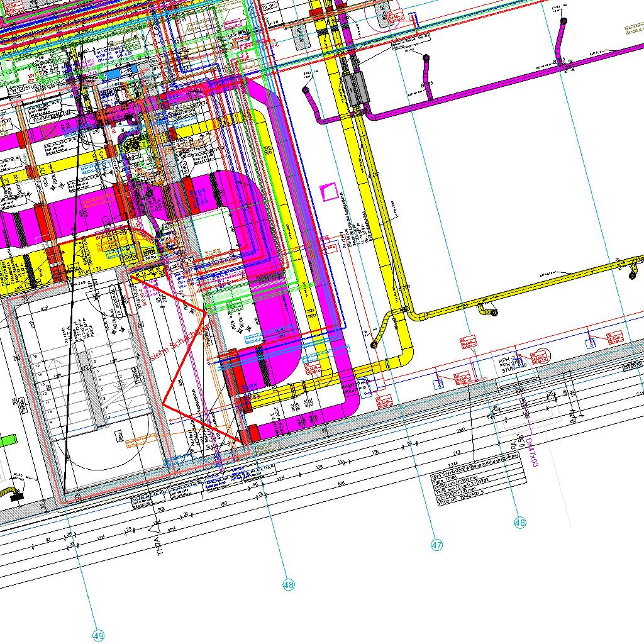
Task: Click the magenta pipe end cap near yellow duct
Action: click(308, 90)
